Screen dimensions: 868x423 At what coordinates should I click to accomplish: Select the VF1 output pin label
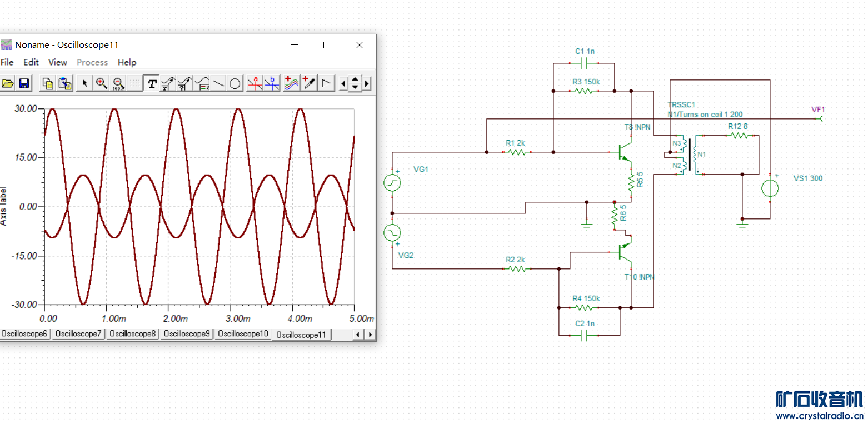(818, 110)
